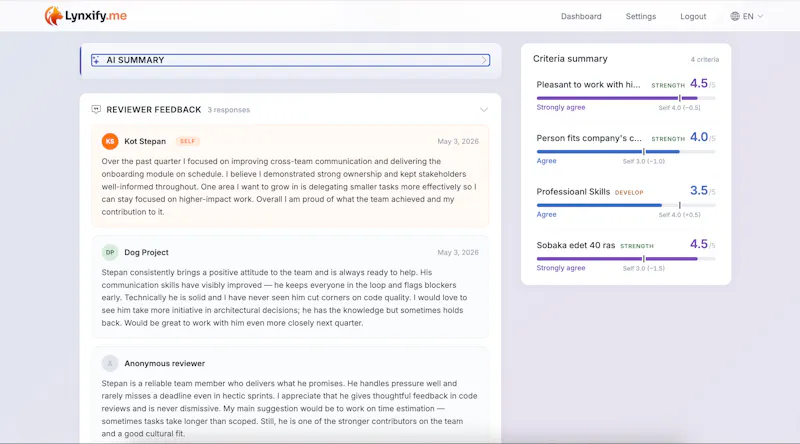Click the Anonymous reviewer avatar icon
Screen dimensions: 800x444
point(110,363)
